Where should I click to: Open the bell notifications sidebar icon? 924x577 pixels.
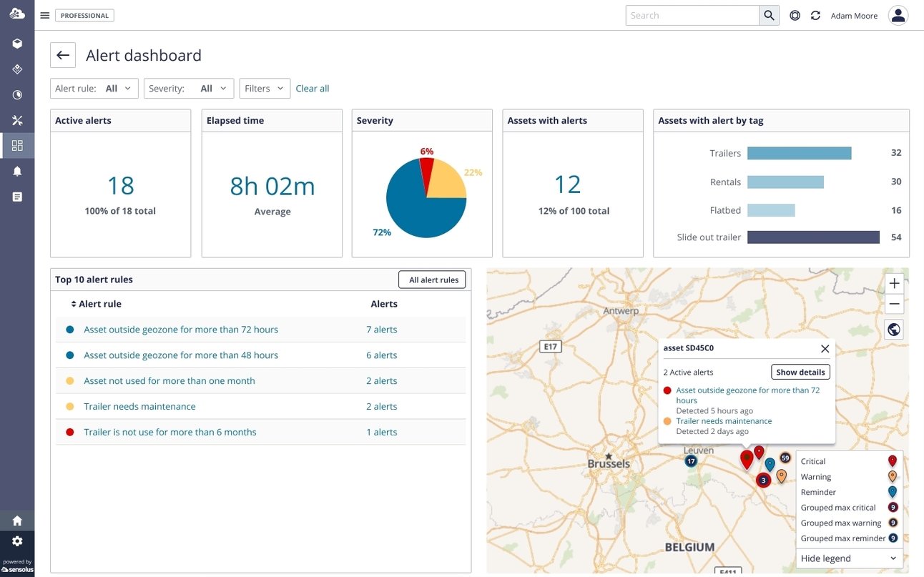[x=17, y=171]
